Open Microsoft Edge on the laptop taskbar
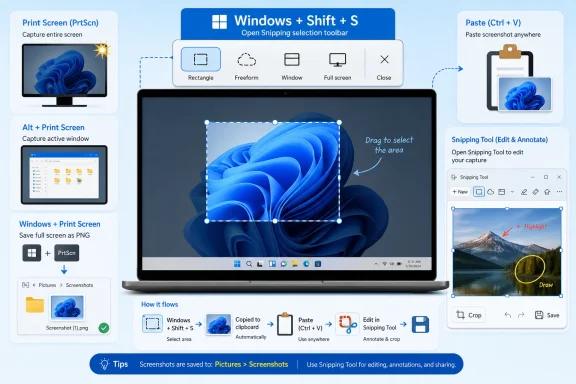 coord(306,264)
